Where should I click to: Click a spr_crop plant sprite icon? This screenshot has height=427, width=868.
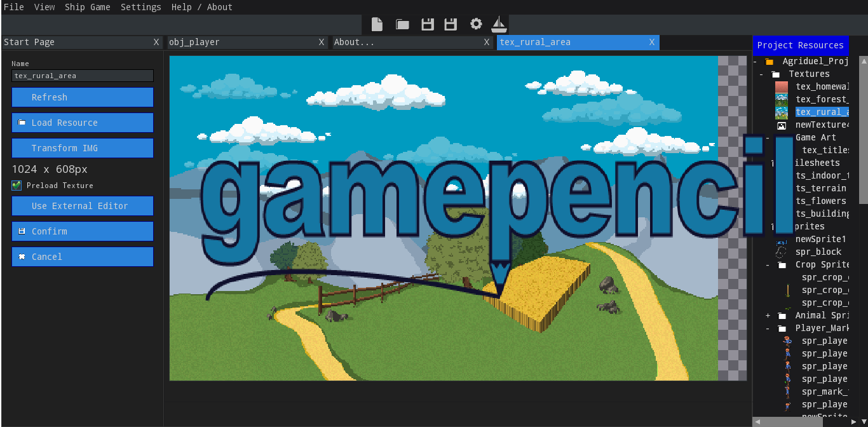789,290
